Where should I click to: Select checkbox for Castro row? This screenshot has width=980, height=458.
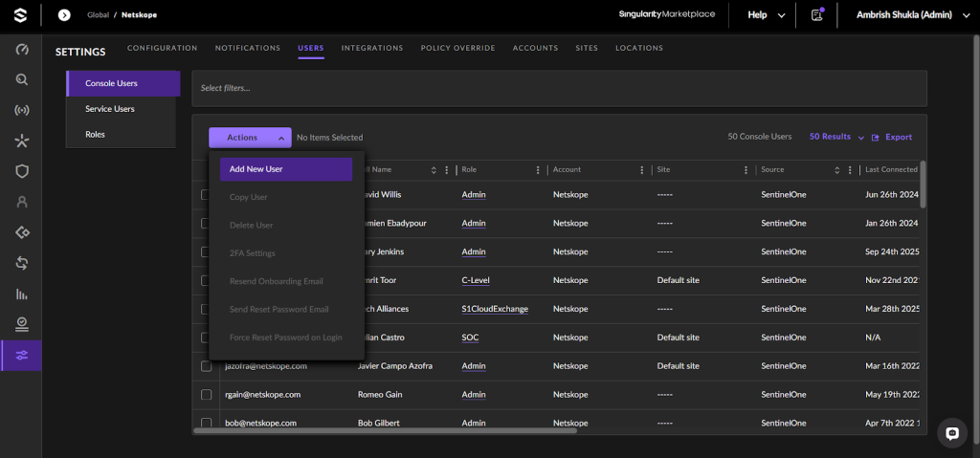pyautogui.click(x=205, y=338)
